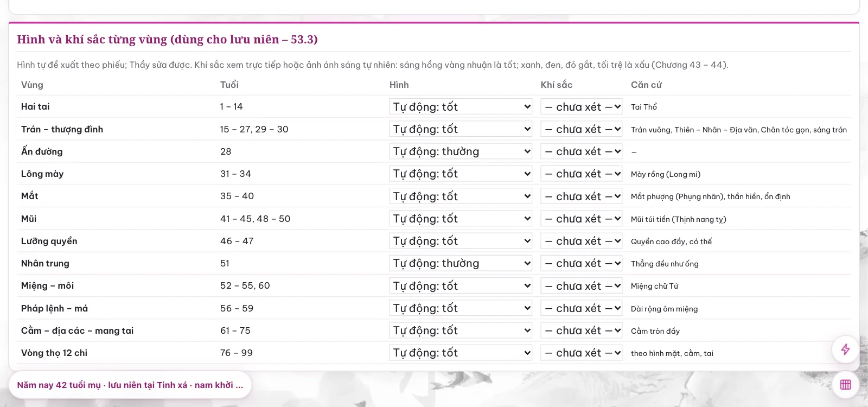Open Khí sắc dropdown for Miệng – môi
This screenshot has width=868, height=407.
click(x=581, y=285)
